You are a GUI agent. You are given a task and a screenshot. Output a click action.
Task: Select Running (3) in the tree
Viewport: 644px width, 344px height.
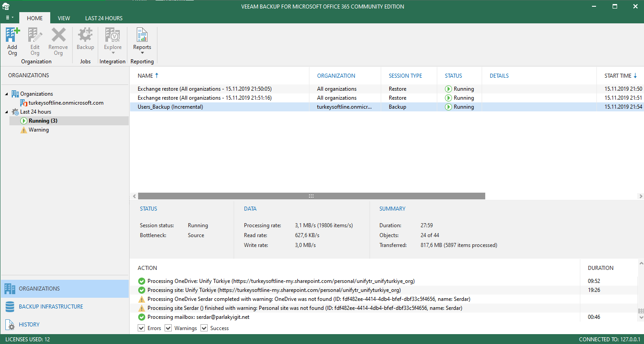[43, 121]
